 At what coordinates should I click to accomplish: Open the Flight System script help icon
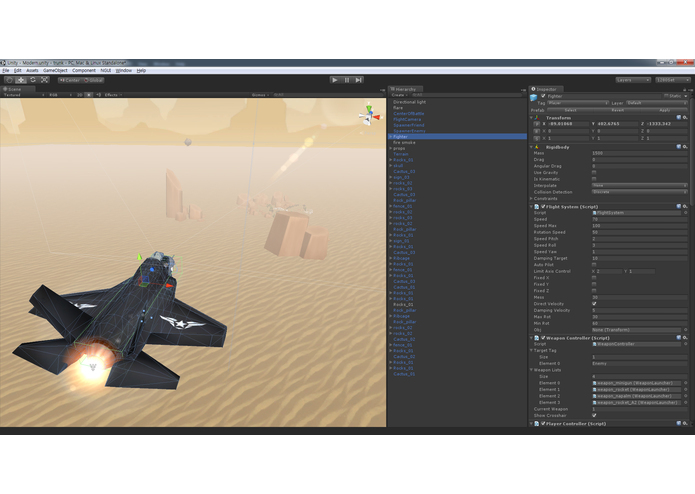679,206
